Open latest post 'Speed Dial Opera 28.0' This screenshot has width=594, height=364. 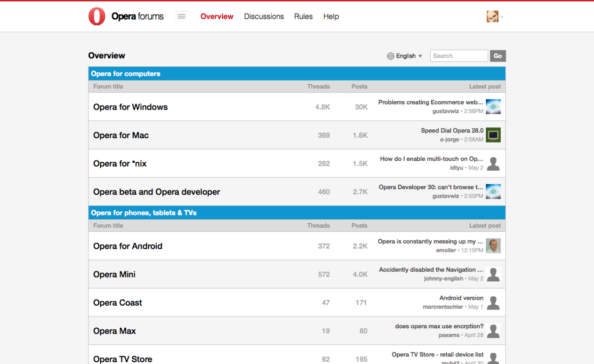click(x=452, y=131)
